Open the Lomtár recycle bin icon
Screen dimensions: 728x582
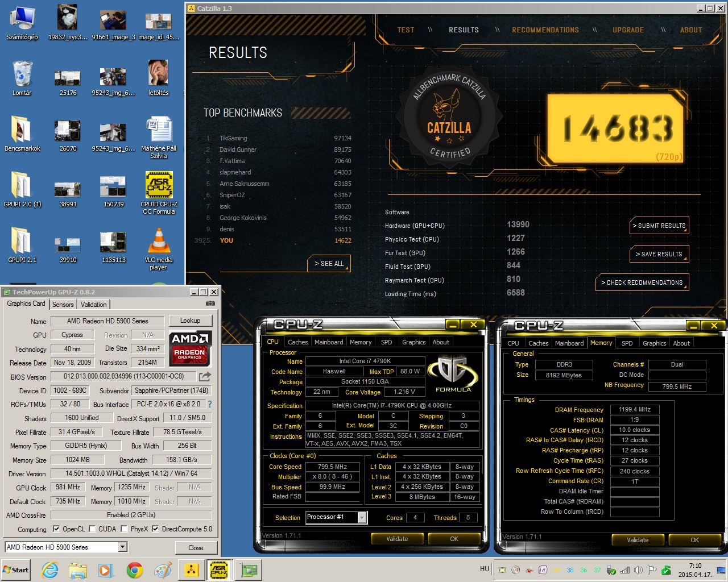coord(22,78)
